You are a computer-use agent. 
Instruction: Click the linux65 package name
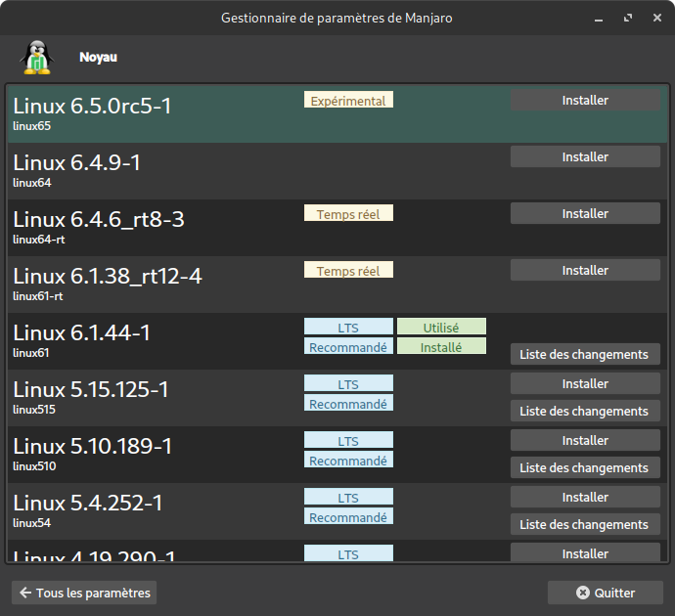pos(32,126)
